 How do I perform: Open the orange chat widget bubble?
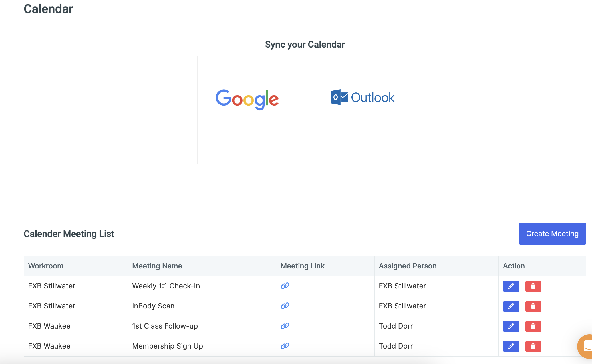click(x=586, y=346)
